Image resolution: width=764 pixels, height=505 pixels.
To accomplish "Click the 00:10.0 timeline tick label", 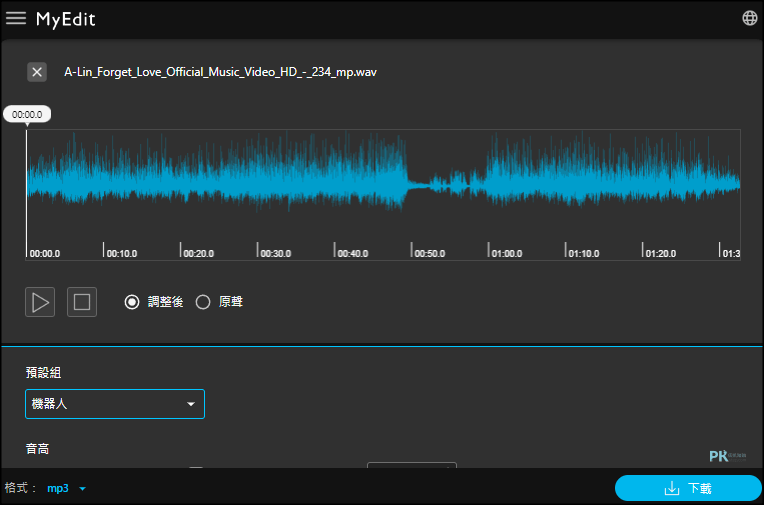I will tap(122, 253).
